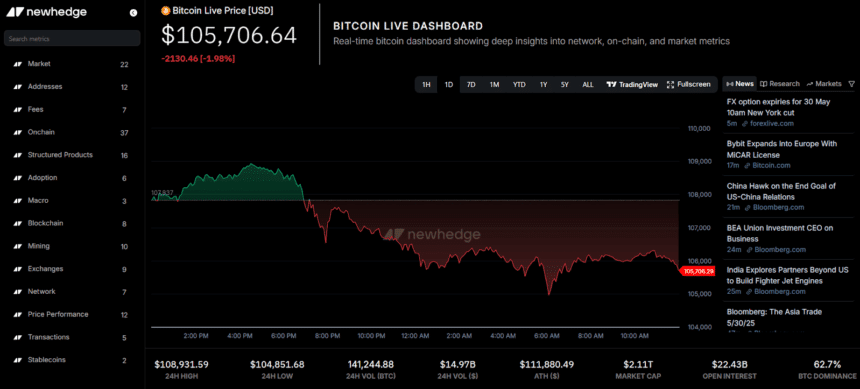Select the 1D chart range

click(x=449, y=84)
